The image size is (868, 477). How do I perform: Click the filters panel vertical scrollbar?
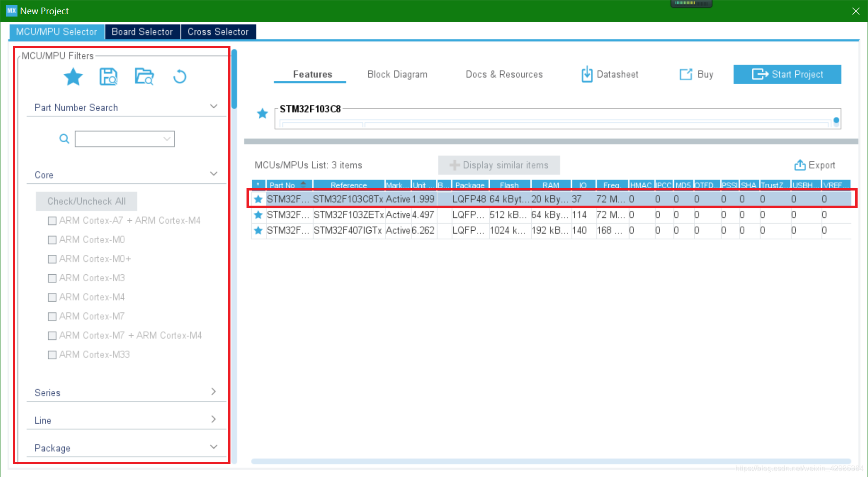click(x=234, y=79)
